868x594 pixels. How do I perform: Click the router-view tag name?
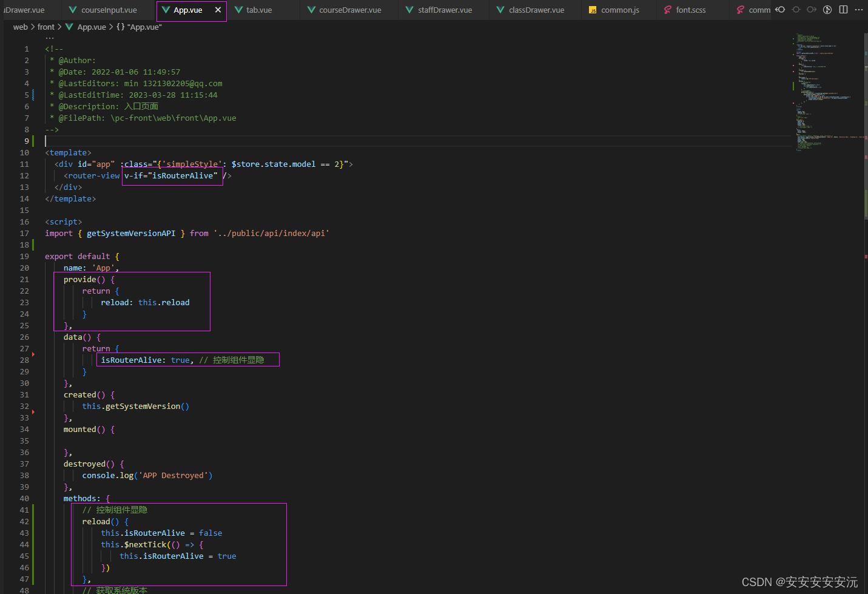(x=93, y=175)
